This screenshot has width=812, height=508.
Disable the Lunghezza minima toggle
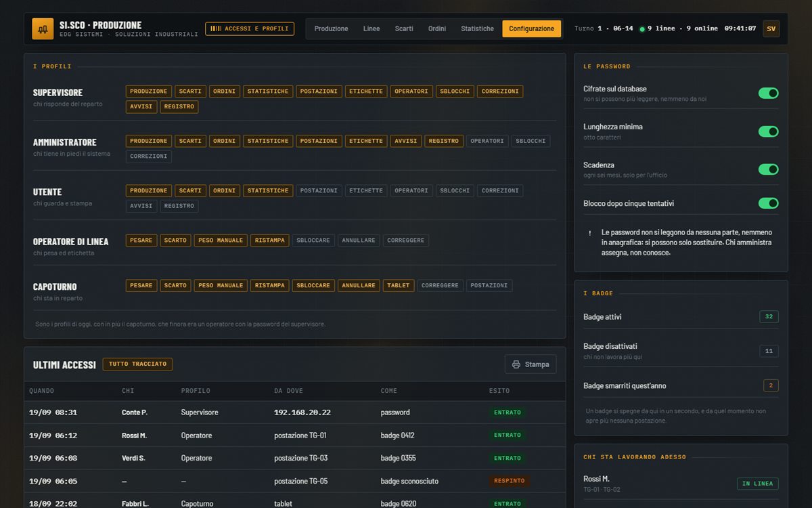click(768, 131)
